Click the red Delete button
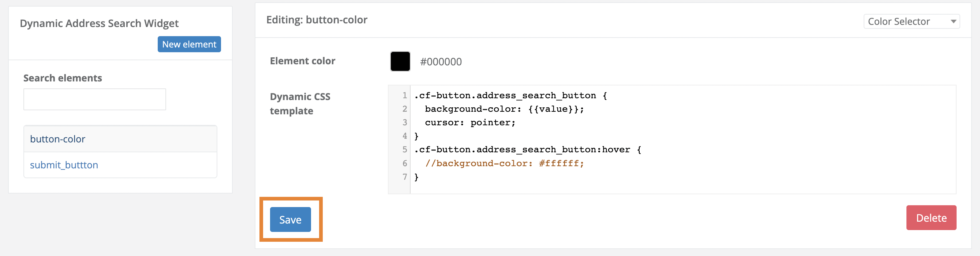980x256 pixels. [x=931, y=218]
